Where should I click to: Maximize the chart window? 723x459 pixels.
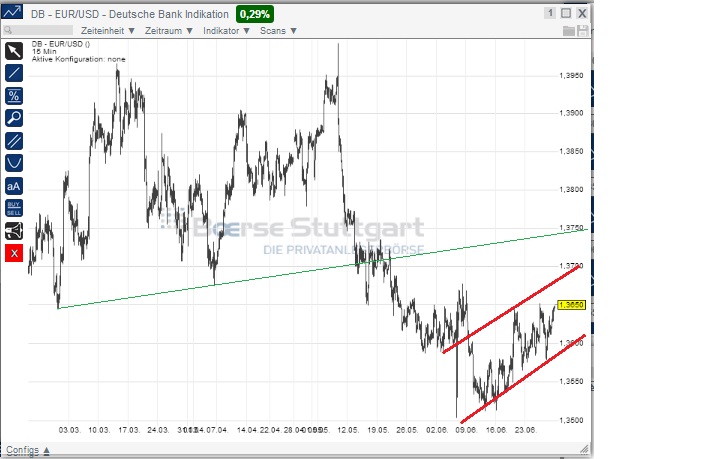click(x=566, y=13)
